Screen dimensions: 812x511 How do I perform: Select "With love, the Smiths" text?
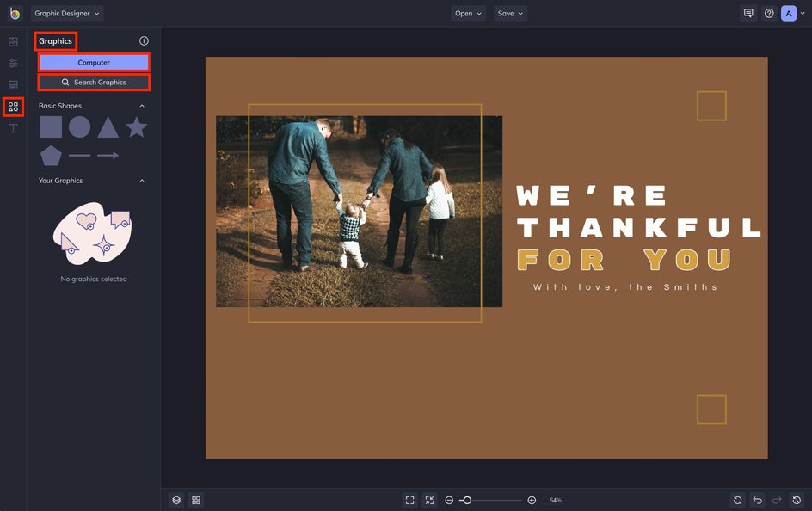tap(625, 286)
